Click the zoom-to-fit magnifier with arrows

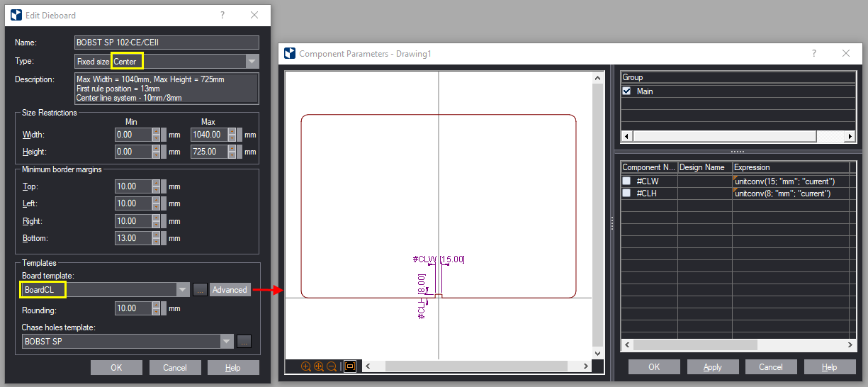pos(319,366)
